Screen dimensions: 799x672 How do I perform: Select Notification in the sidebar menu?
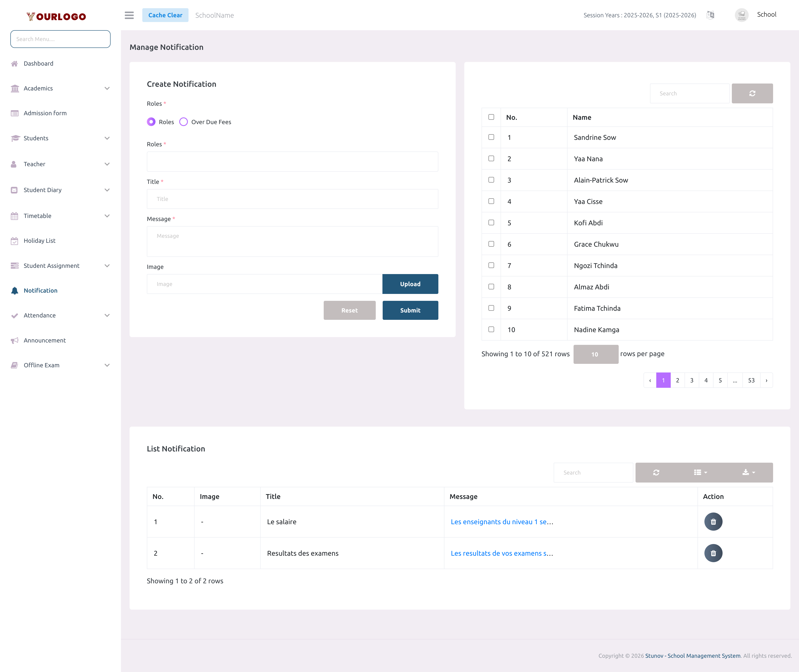(x=40, y=290)
